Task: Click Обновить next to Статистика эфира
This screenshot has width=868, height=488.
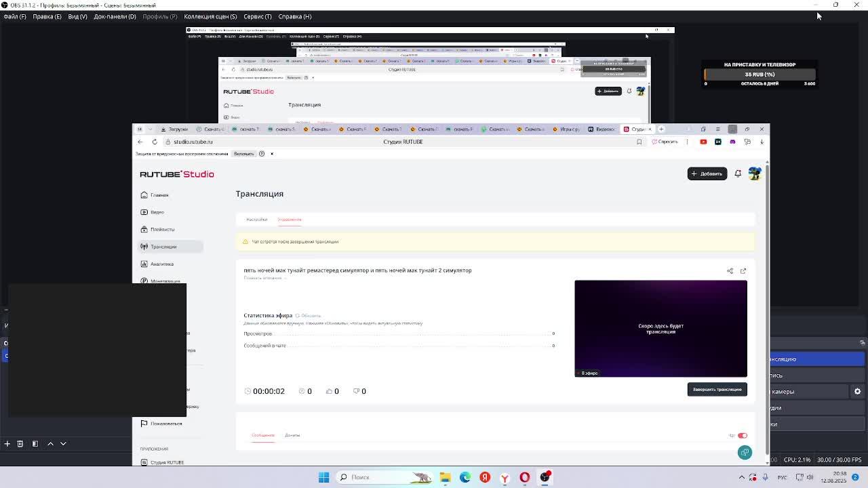Action: pos(309,316)
